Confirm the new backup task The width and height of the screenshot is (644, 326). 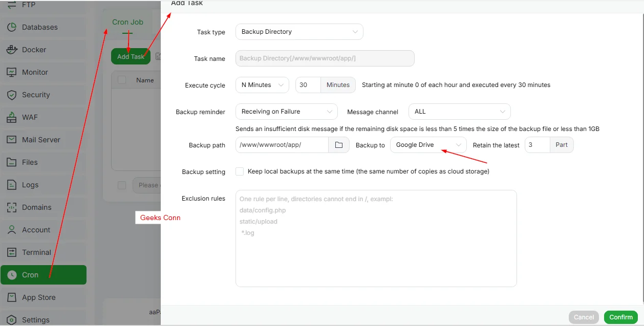point(620,317)
